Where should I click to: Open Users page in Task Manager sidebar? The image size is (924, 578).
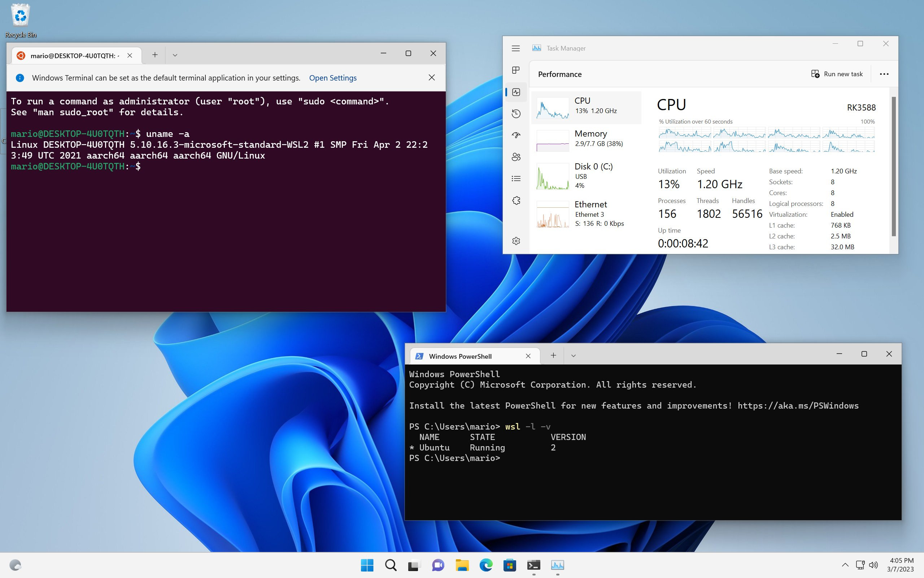pyautogui.click(x=516, y=157)
